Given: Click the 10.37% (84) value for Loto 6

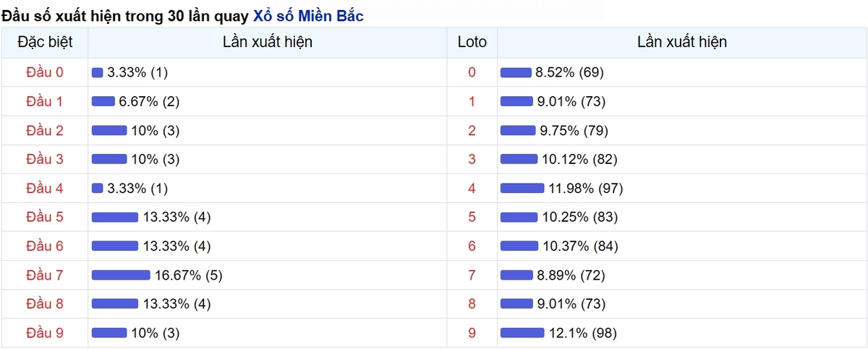Looking at the screenshot, I should 580,246.
